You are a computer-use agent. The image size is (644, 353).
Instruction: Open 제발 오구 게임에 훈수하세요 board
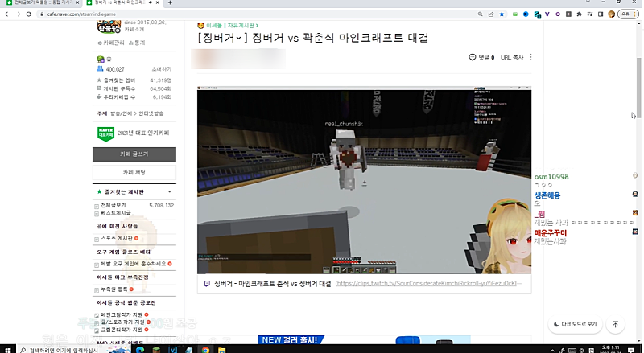click(x=133, y=264)
